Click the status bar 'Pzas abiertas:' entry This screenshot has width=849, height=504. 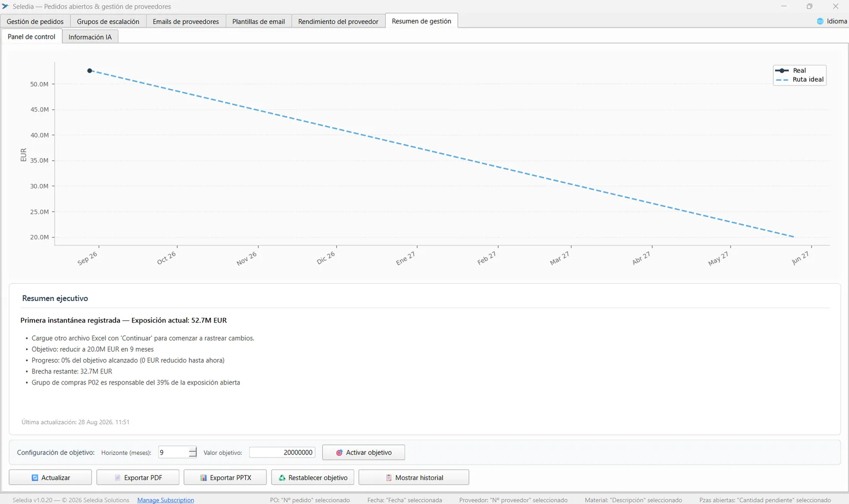[765, 500]
